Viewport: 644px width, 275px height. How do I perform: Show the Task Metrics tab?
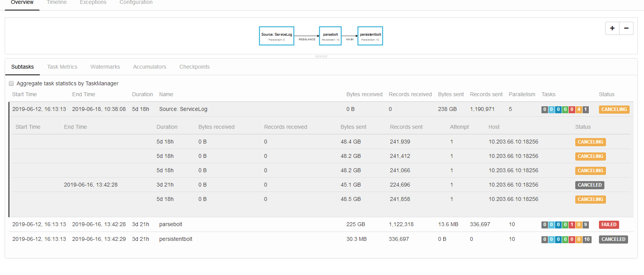[x=62, y=67]
